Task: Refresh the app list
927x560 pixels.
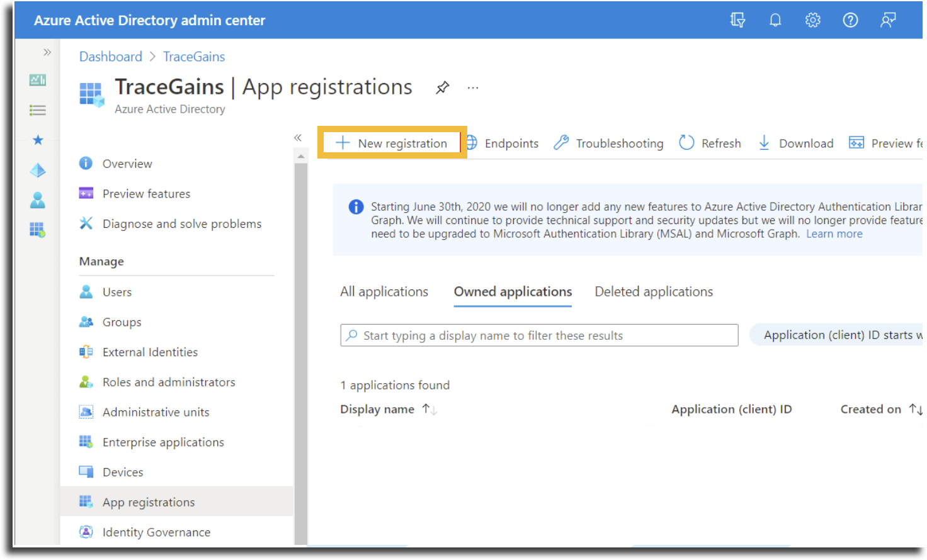Action: click(710, 143)
